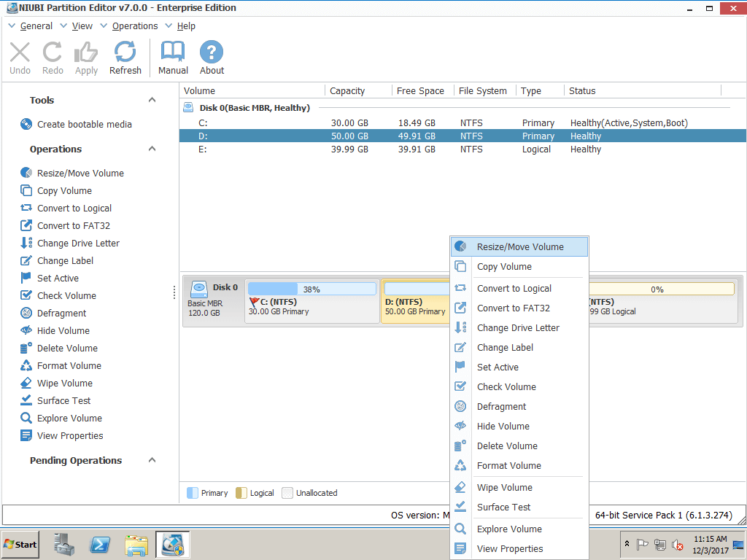Choose Copy Volume in context menu

[x=519, y=267]
